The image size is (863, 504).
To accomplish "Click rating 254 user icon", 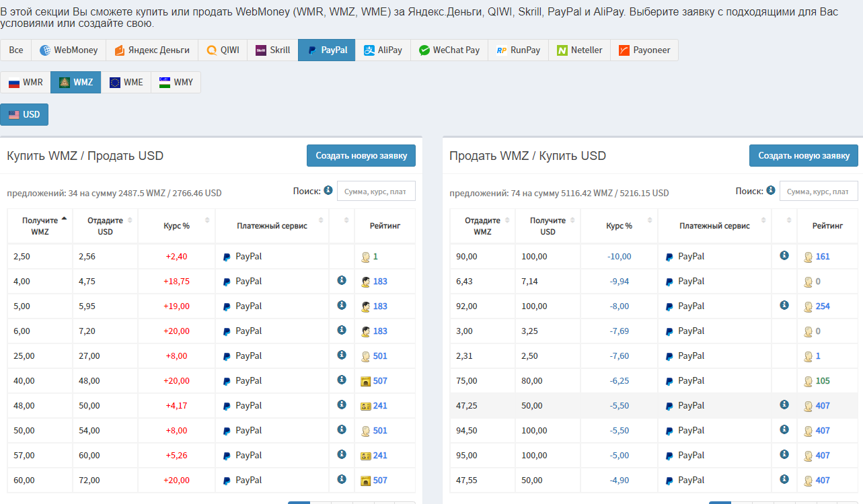I will [809, 306].
